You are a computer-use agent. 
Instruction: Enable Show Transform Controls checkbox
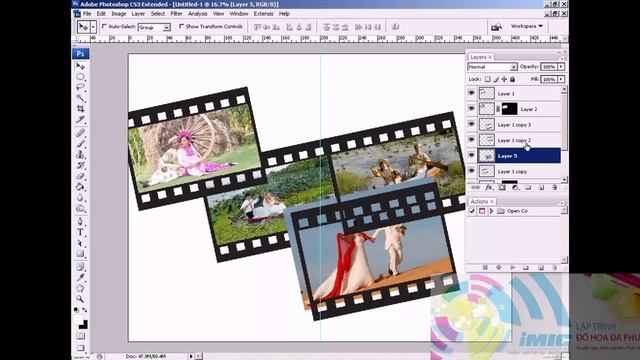[182, 26]
